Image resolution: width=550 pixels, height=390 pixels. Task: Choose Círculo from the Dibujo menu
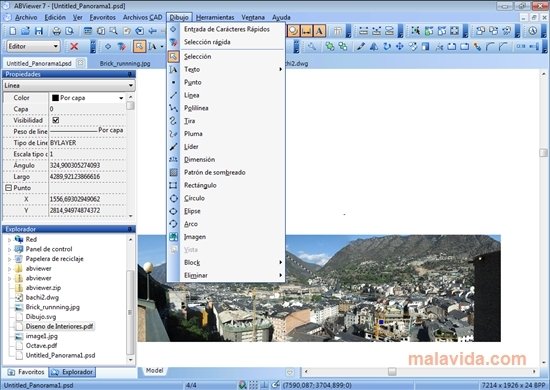click(226, 198)
